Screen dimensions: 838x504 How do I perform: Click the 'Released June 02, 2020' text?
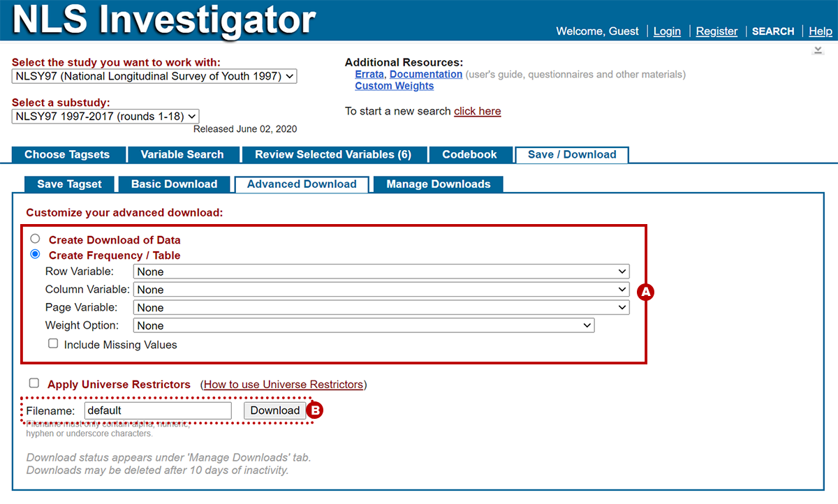coord(245,129)
